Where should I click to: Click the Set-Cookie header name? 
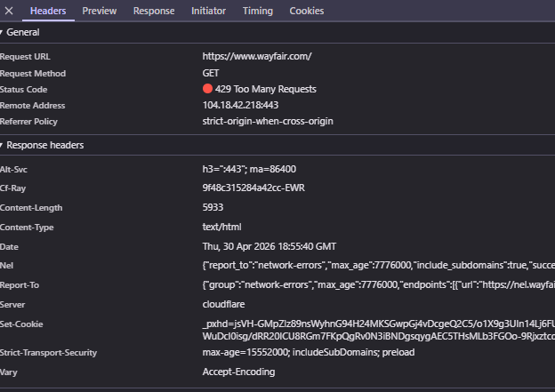click(x=21, y=324)
